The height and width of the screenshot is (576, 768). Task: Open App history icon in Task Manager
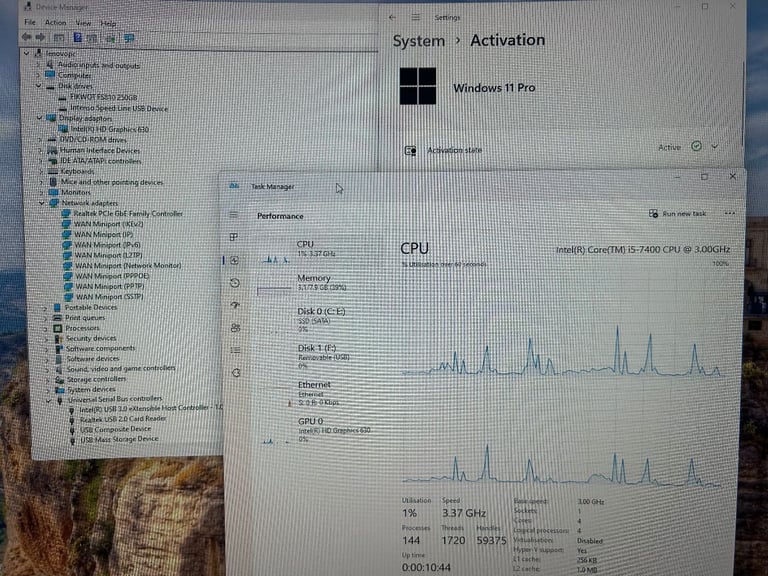(x=235, y=283)
